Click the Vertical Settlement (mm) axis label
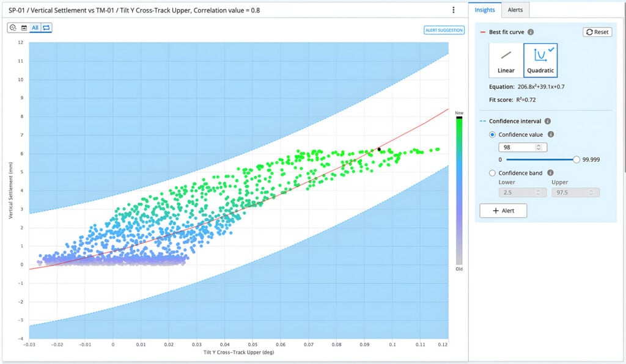This screenshot has width=626, height=364. 11,190
